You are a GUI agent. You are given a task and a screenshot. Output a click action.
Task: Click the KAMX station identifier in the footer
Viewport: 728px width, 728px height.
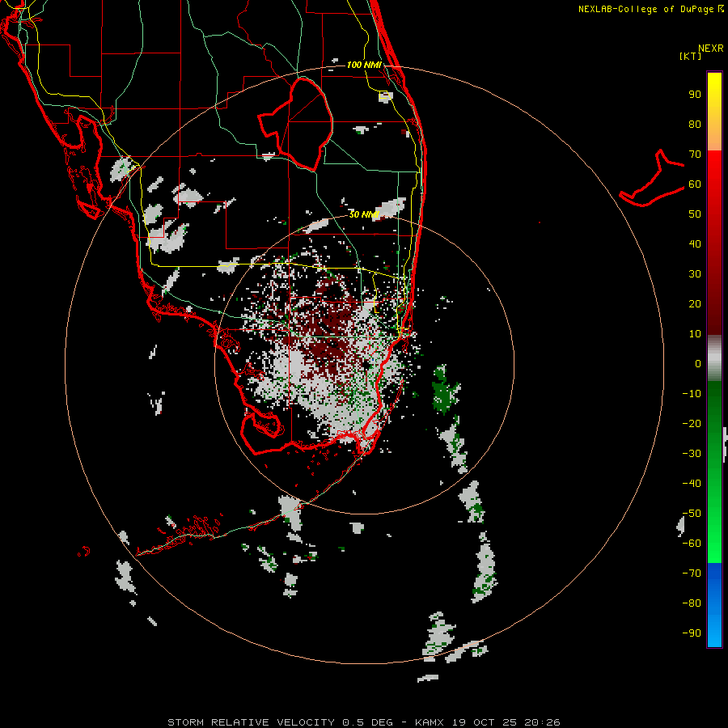click(x=430, y=722)
